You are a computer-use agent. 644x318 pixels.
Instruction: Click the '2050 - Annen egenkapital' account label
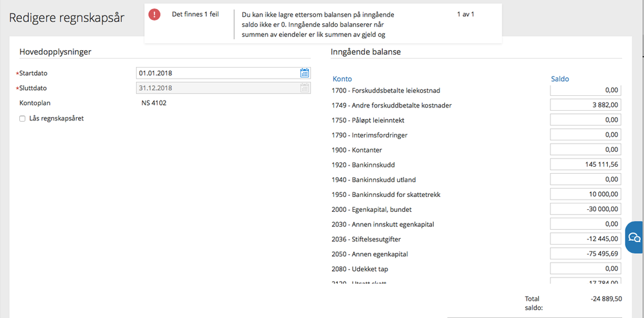[369, 254]
